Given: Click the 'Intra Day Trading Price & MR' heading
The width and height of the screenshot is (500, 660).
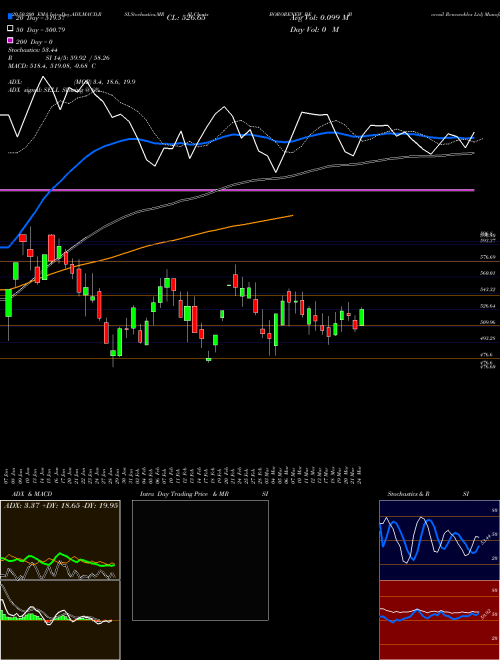Looking at the screenshot, I should (x=184, y=494).
